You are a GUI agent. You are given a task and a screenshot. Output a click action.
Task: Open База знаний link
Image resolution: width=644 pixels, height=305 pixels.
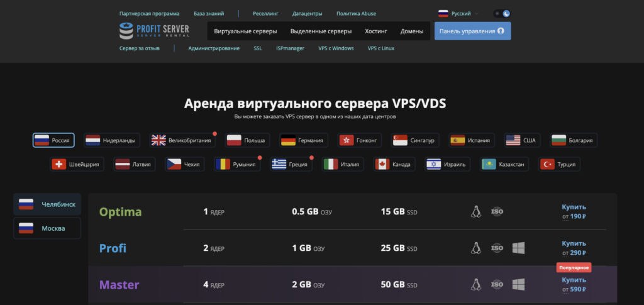pyautogui.click(x=209, y=14)
